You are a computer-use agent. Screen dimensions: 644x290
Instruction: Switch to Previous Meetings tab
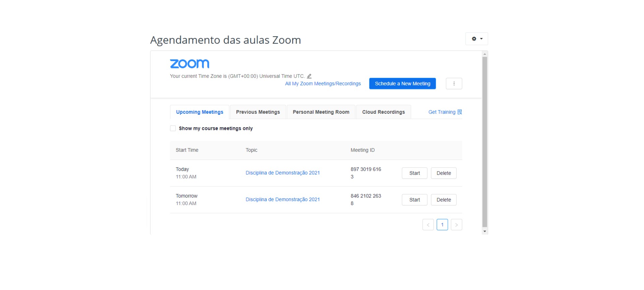coord(258,112)
